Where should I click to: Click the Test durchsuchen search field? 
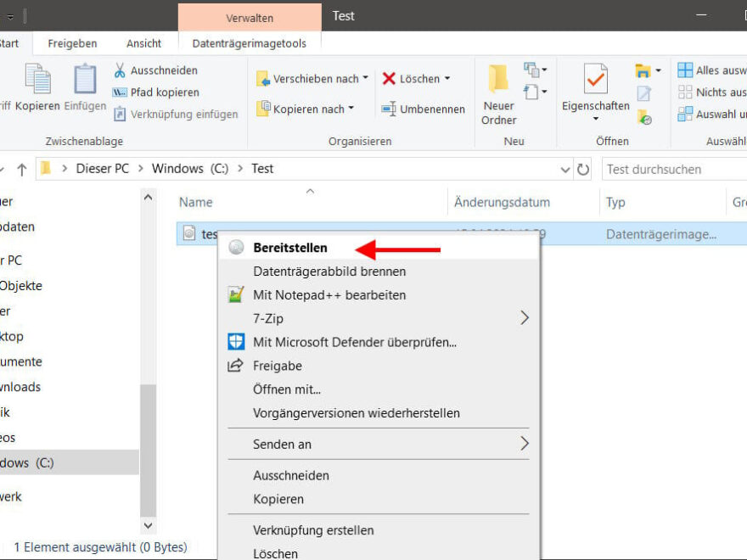pos(671,169)
